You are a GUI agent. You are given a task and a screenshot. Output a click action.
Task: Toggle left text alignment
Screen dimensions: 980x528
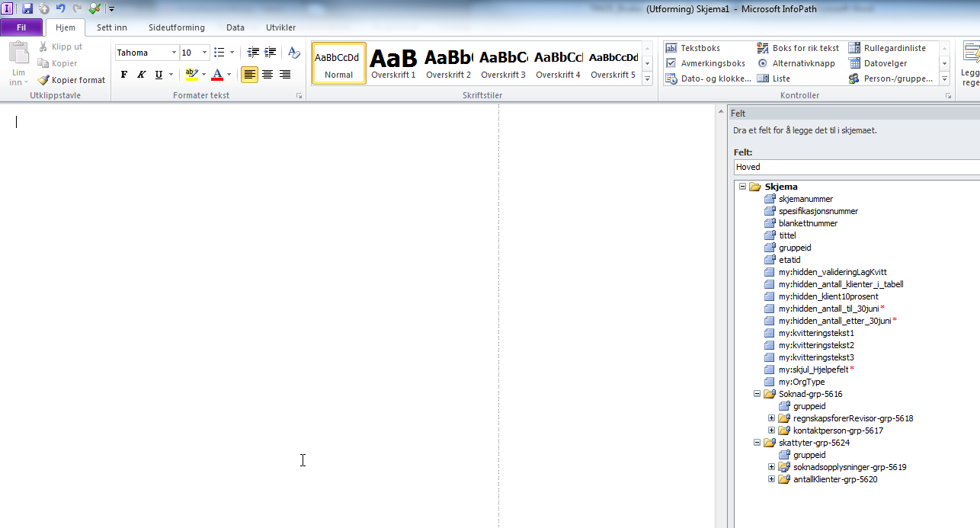tap(249, 75)
